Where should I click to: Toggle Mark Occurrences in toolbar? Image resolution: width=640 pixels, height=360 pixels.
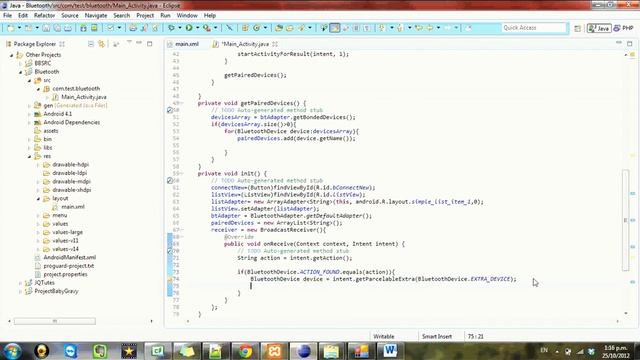pyautogui.click(x=335, y=28)
